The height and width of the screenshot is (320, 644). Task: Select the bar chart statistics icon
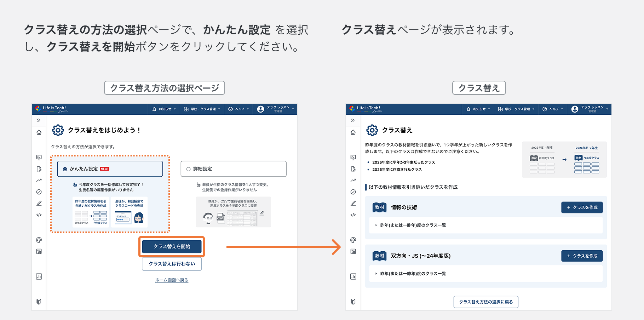point(39,276)
